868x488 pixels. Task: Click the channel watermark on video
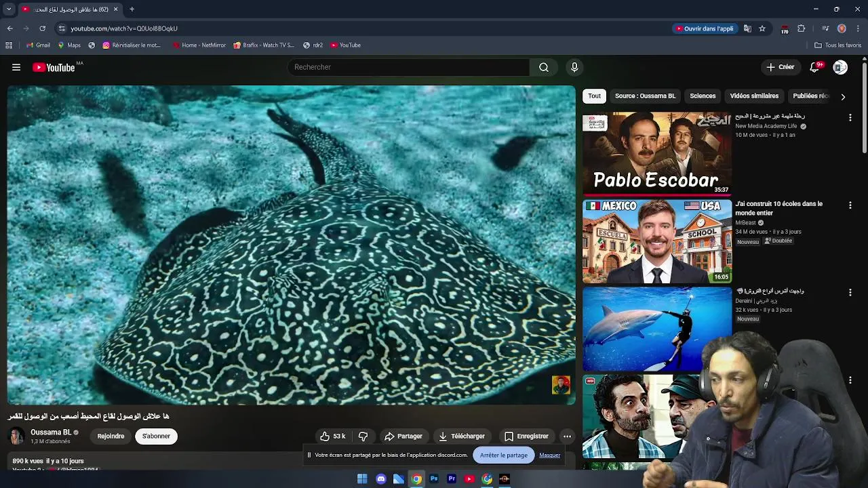click(561, 385)
